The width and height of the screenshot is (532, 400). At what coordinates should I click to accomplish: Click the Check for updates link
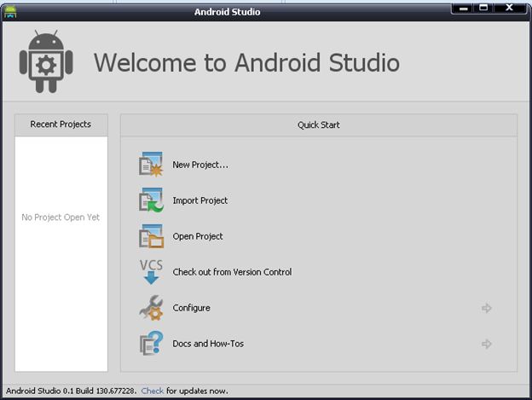click(x=153, y=391)
